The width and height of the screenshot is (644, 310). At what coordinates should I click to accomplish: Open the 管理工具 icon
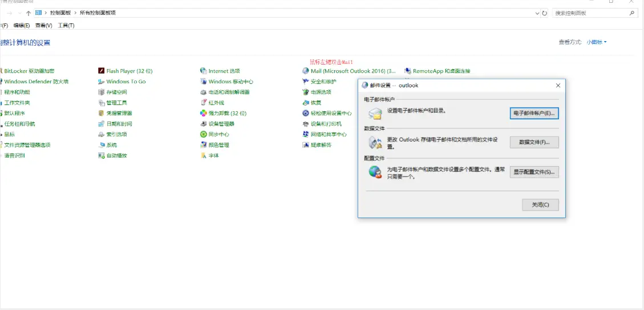(x=102, y=103)
